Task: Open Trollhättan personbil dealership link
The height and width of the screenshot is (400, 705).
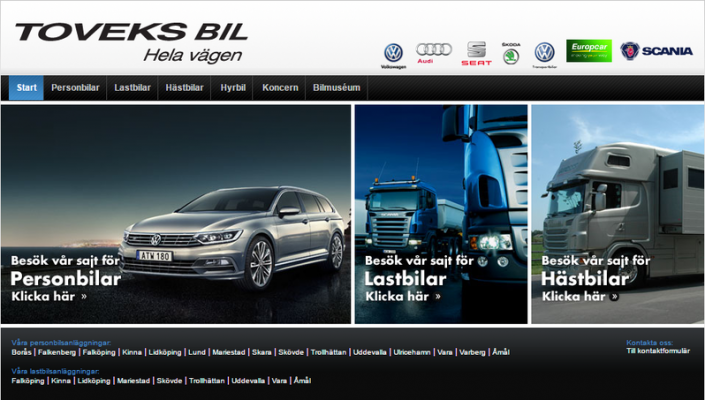Action: [328, 352]
